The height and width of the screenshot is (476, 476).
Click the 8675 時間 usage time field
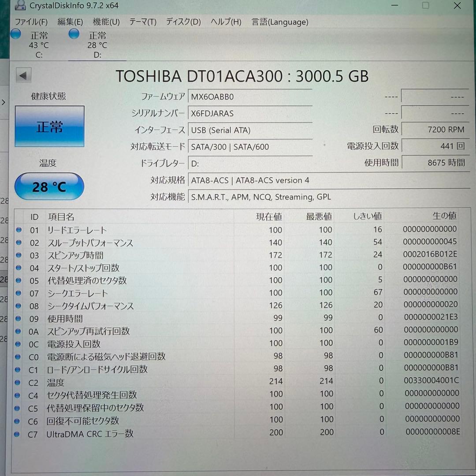[x=435, y=163]
